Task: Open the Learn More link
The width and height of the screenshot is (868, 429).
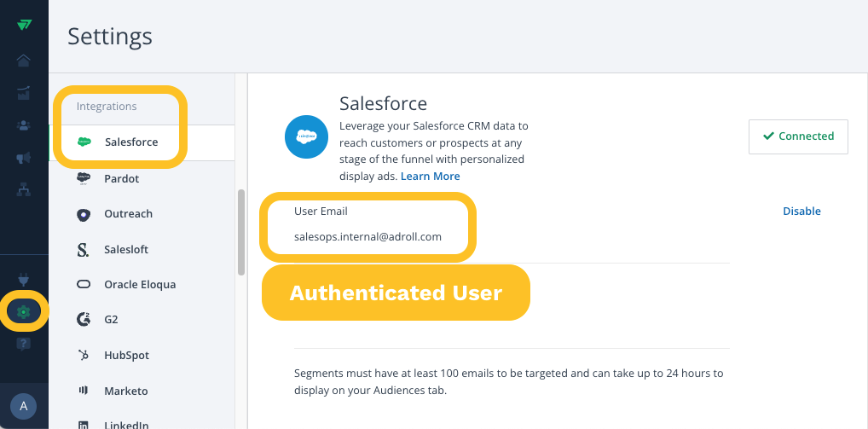Action: coord(430,176)
